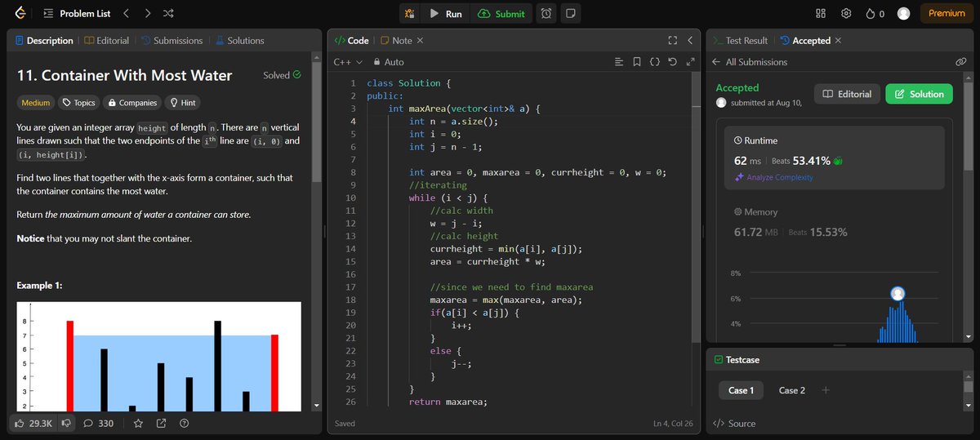Add a new testcase with plus

[x=826, y=390]
